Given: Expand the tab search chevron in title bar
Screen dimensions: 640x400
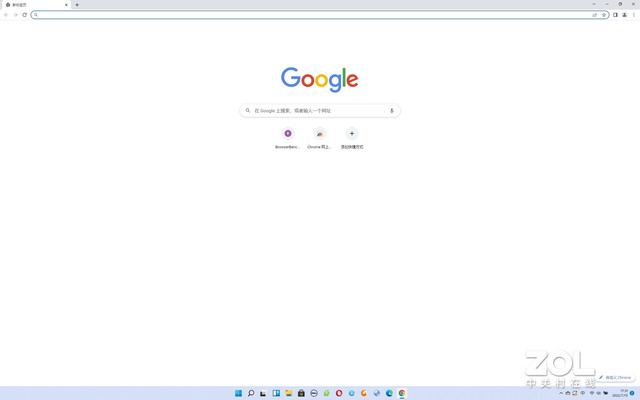Looking at the screenshot, I should [x=593, y=4].
